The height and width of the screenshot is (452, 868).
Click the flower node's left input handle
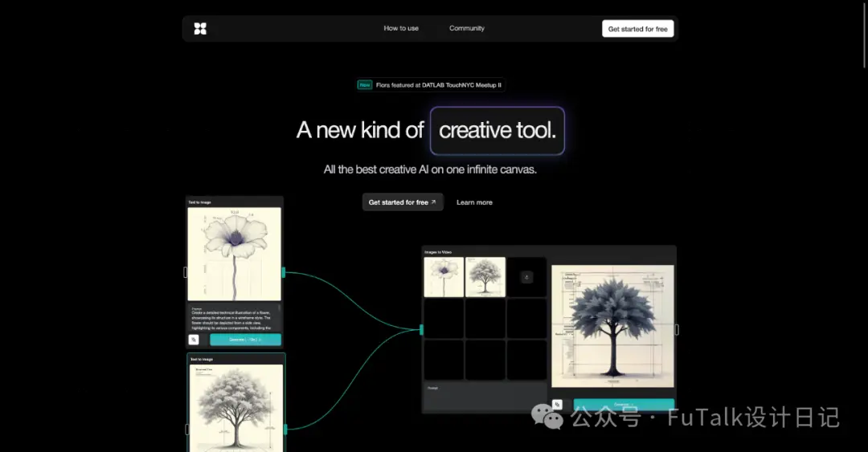[186, 272]
